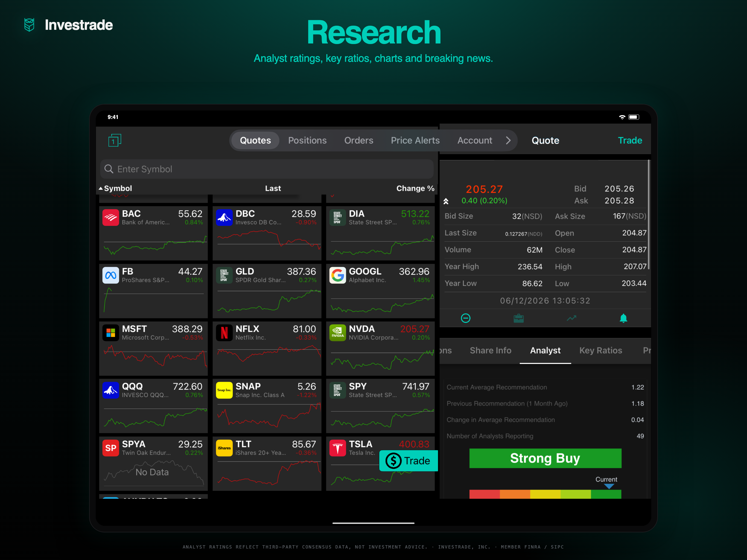Click the QQQ price 722.60
Viewport: 747px width, 560px height.
click(187, 386)
